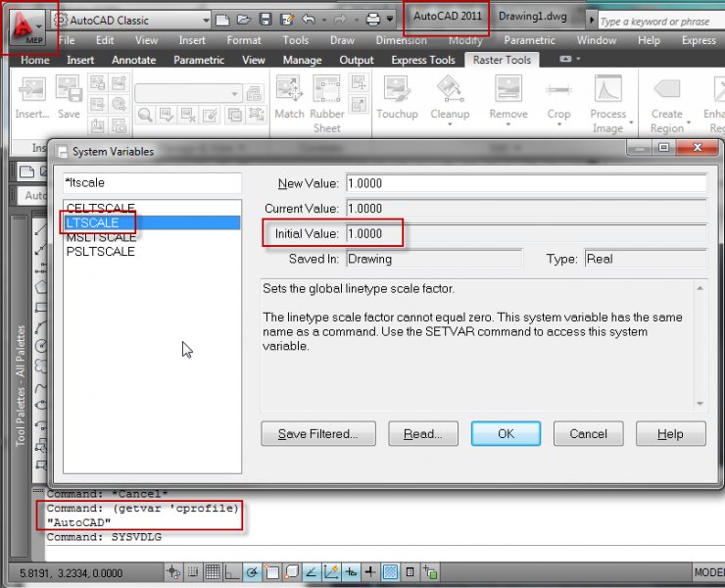Switch to the Express Tools ribbon tab

coord(423,60)
